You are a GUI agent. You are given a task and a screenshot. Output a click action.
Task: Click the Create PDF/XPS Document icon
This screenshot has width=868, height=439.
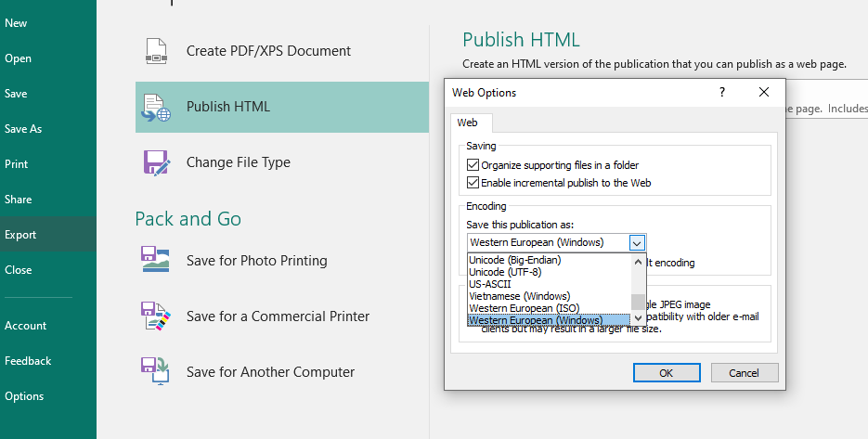(x=157, y=51)
